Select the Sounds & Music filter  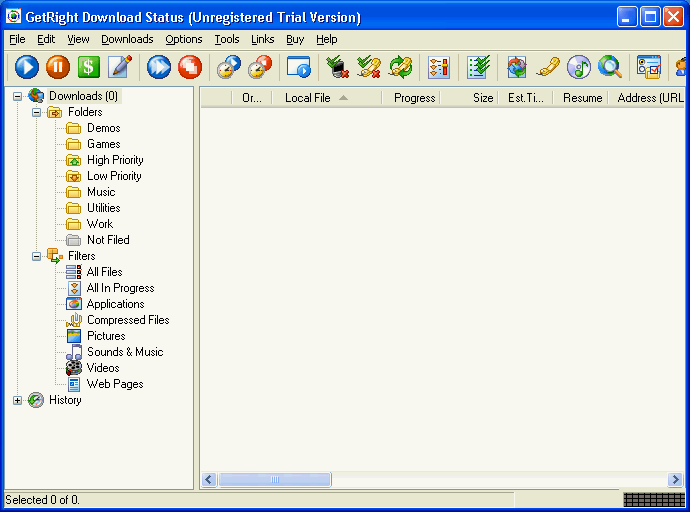pyautogui.click(x=125, y=352)
